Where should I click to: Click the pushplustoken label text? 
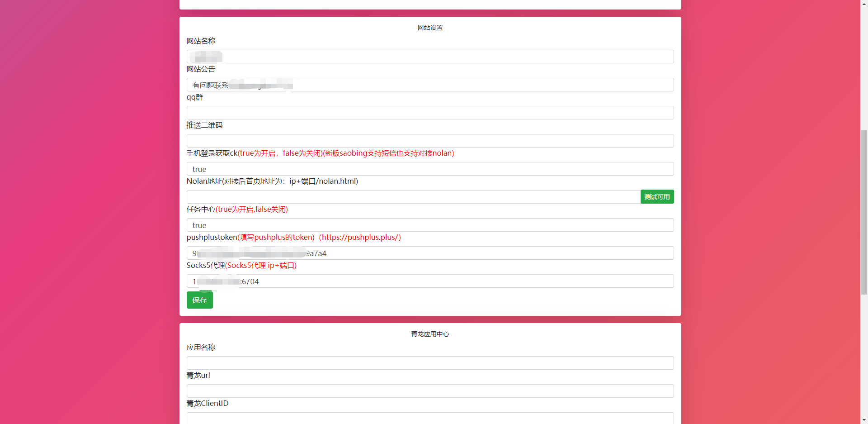click(x=294, y=237)
